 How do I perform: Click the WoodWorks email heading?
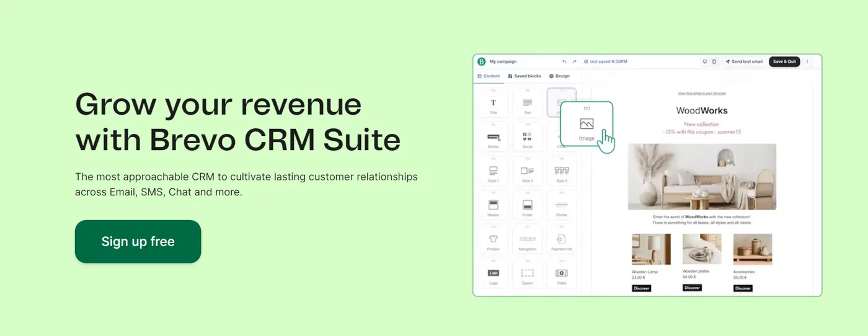click(x=702, y=110)
